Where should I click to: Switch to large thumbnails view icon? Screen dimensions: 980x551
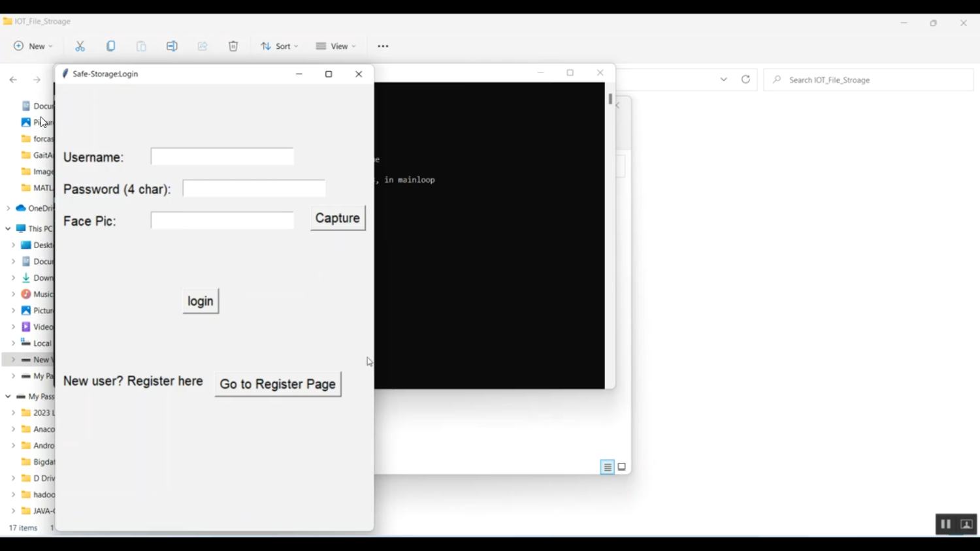(622, 467)
